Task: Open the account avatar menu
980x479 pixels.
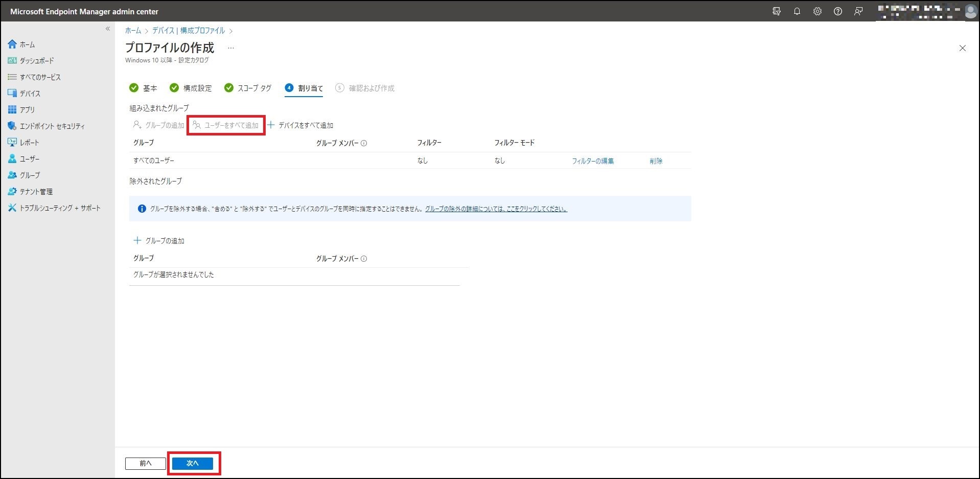Action: [x=971, y=11]
